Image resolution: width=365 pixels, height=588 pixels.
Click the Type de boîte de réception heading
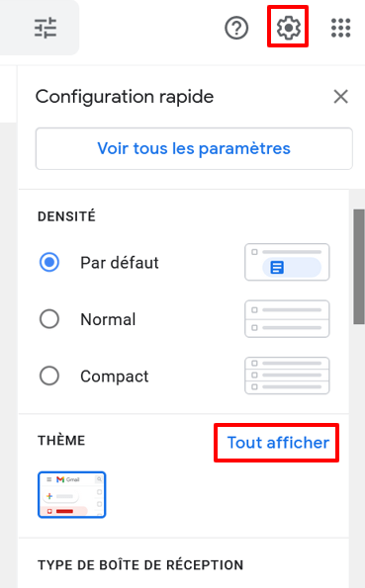(x=140, y=564)
